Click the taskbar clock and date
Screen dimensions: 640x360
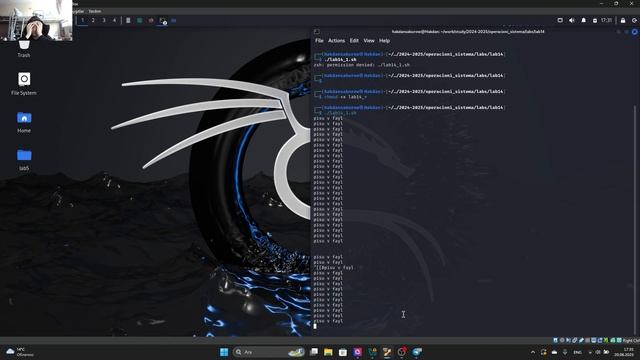[624, 352]
